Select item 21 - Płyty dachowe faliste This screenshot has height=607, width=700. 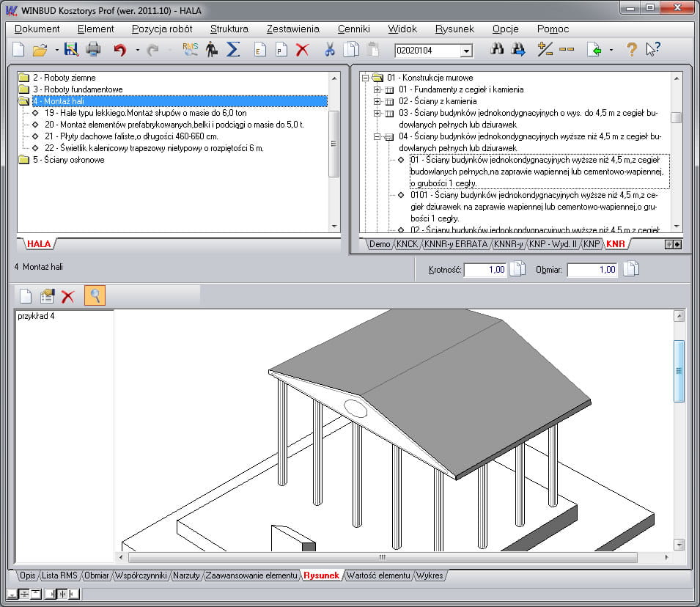(130, 136)
